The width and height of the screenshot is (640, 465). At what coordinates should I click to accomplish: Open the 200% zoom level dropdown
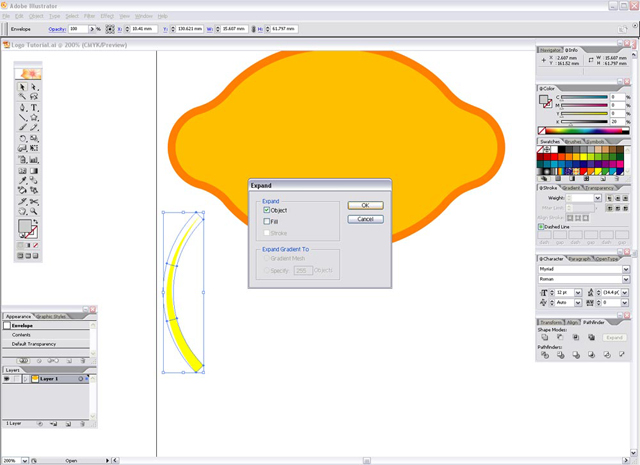pos(24,461)
